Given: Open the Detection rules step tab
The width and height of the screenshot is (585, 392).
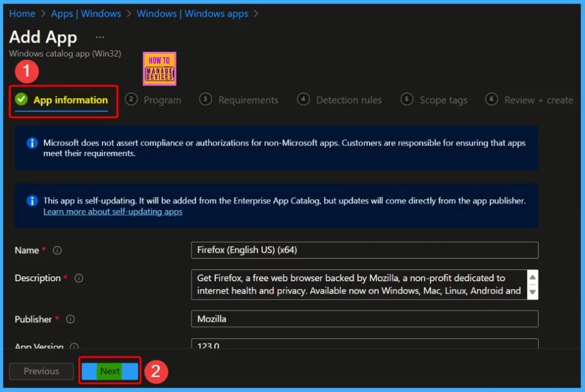Looking at the screenshot, I should (x=339, y=100).
